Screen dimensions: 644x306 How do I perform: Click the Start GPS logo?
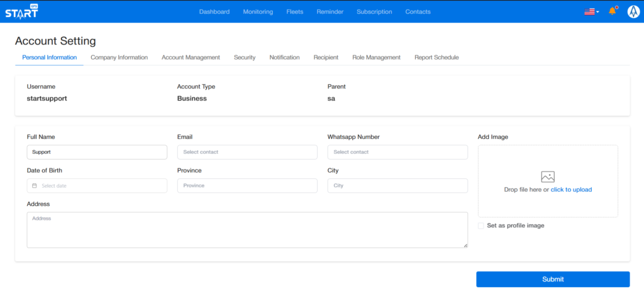21,11
